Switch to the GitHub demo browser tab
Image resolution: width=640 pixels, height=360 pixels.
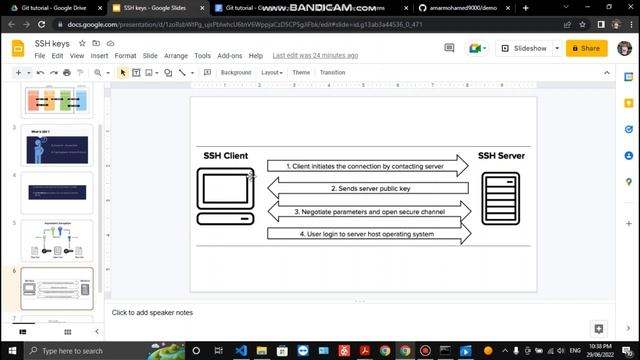pyautogui.click(x=464, y=8)
